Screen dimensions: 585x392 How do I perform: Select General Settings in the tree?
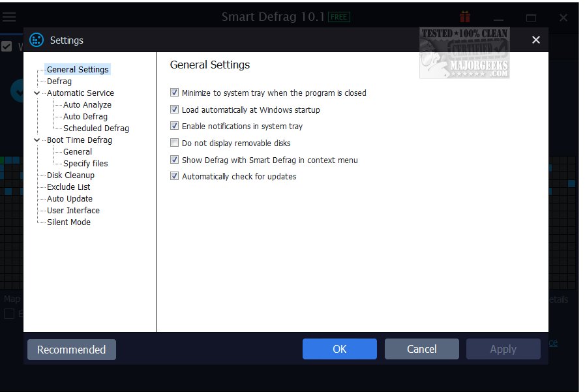(78, 69)
